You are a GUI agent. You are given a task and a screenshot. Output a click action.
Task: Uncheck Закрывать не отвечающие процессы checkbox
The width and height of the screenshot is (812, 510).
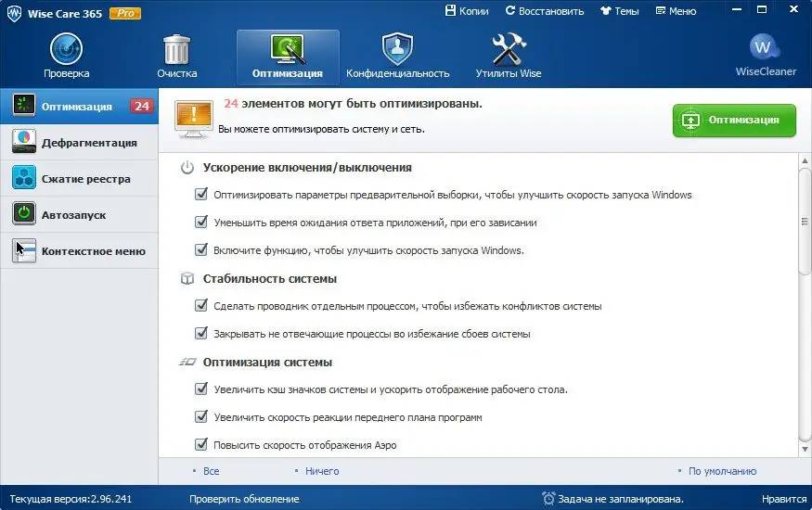[201, 334]
